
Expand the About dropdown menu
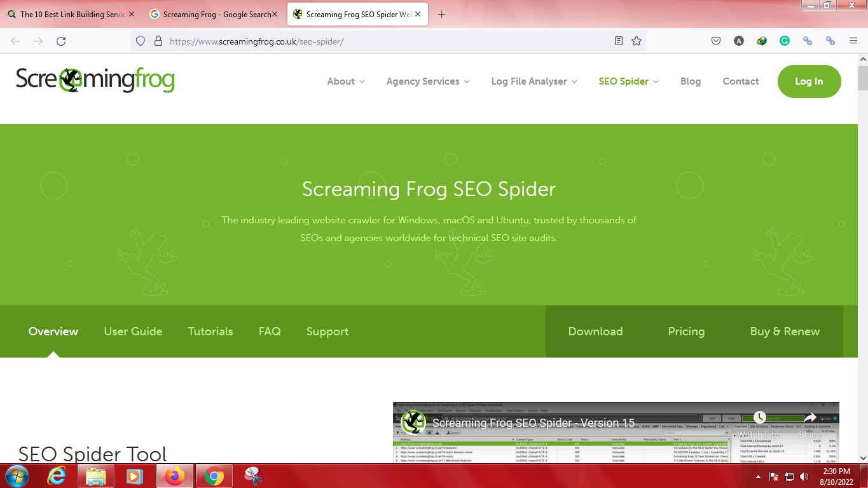346,81
